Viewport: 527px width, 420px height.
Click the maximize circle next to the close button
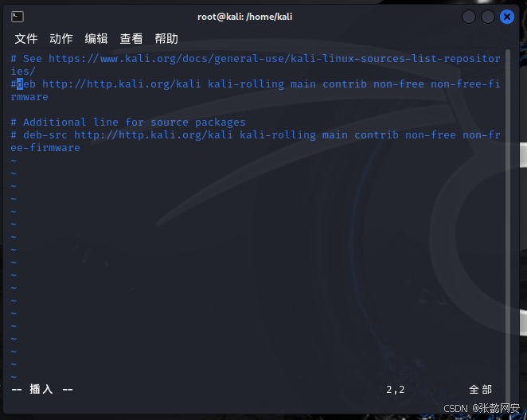point(488,17)
